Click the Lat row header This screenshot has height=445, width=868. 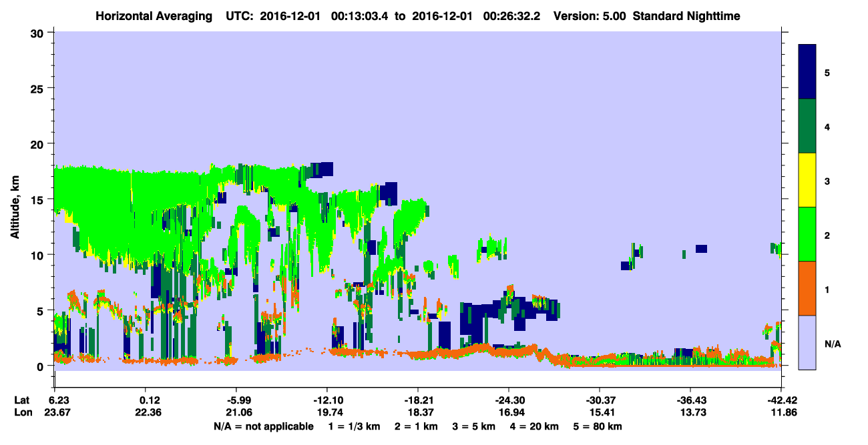coord(22,400)
